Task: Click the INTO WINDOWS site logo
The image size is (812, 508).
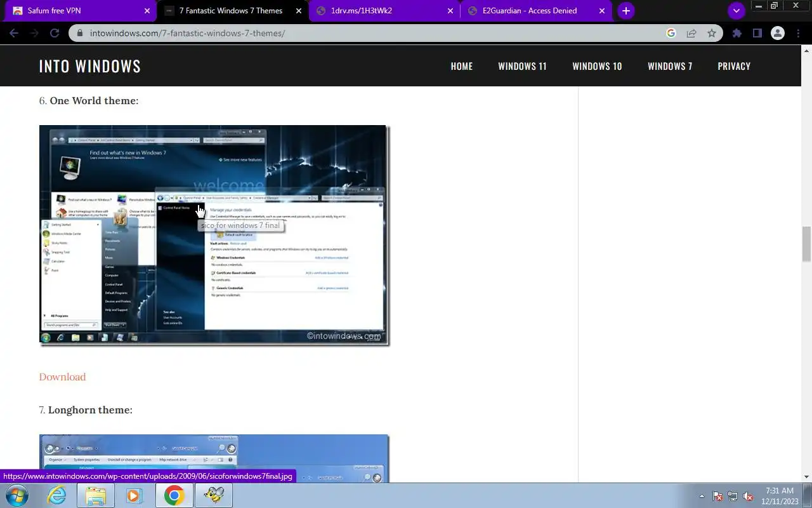Action: (x=90, y=66)
